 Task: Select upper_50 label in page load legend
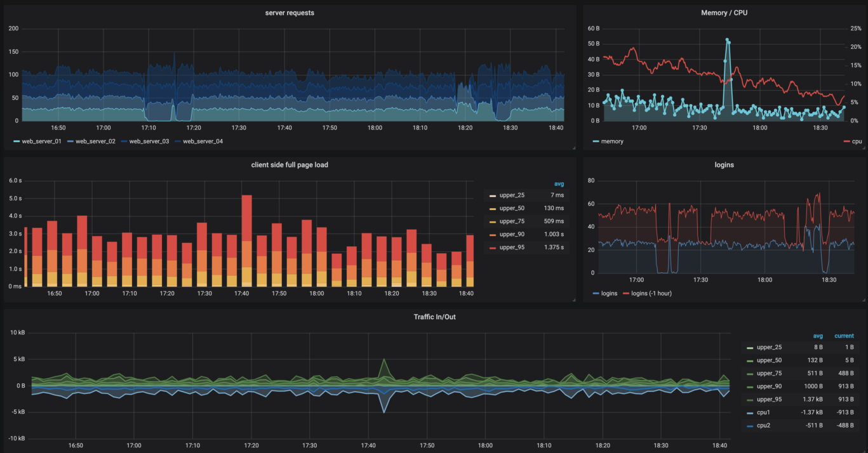click(x=512, y=208)
